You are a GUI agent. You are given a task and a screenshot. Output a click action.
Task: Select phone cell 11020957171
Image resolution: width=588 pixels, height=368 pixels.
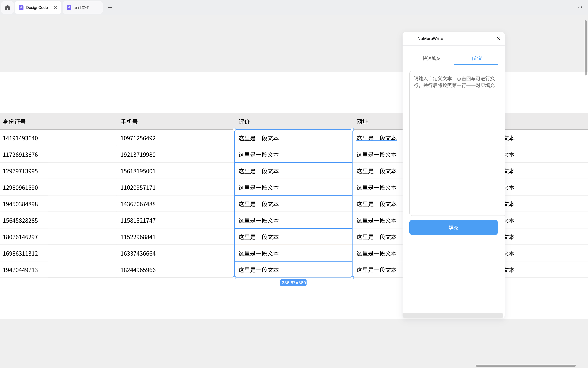coord(138,188)
